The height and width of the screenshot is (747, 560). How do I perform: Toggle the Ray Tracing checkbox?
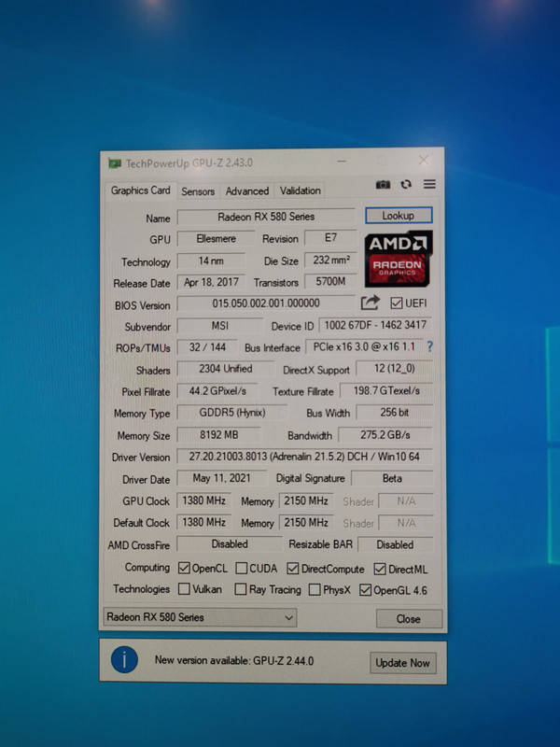pyautogui.click(x=241, y=589)
